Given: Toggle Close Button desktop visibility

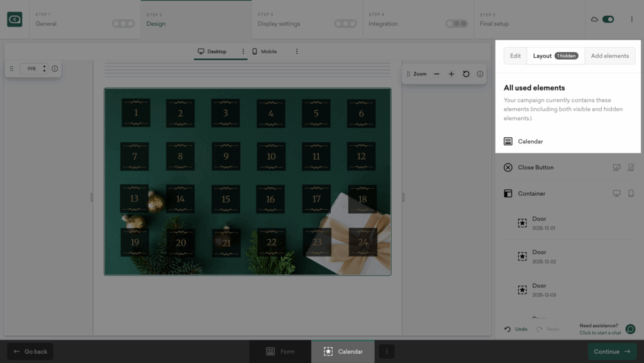Looking at the screenshot, I should [x=617, y=167].
